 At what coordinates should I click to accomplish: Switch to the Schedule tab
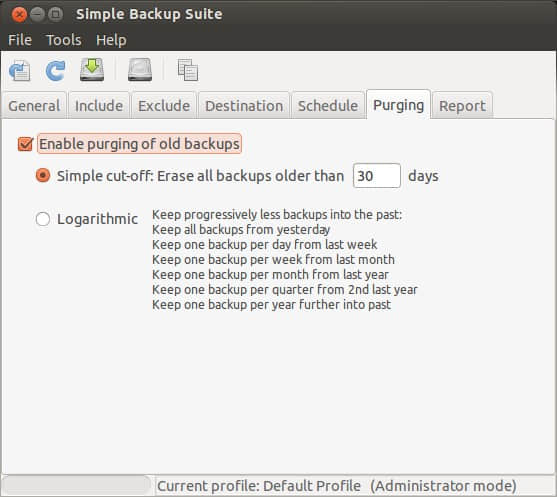point(328,106)
